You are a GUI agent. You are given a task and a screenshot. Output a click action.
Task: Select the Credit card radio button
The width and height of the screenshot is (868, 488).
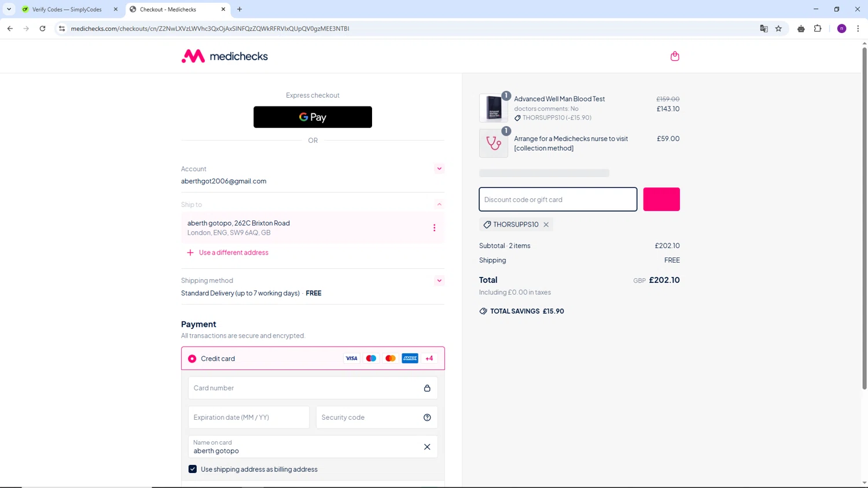[192, 358]
